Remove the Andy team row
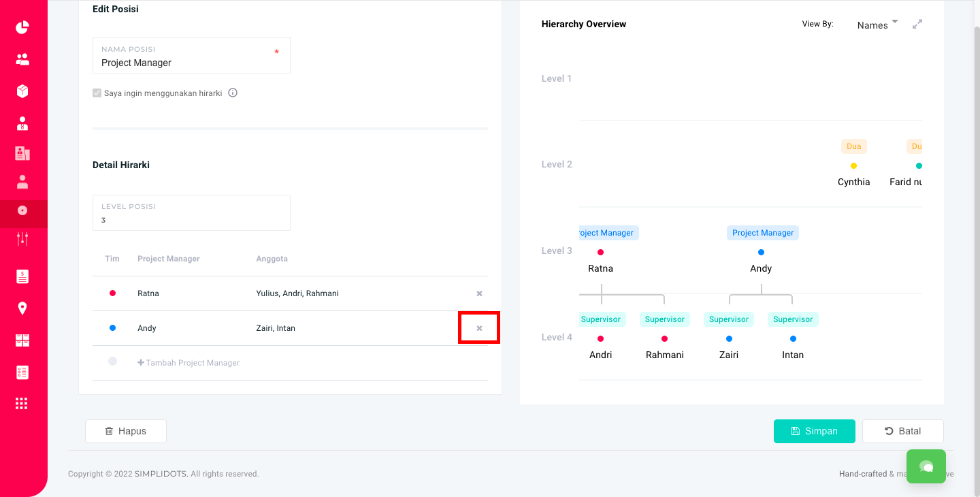Screen dimensions: 980x497 [479, 328]
